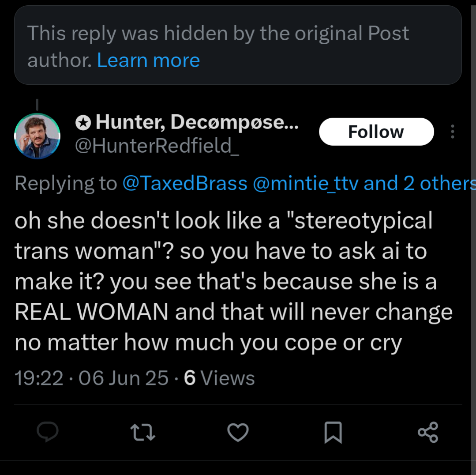The image size is (476, 475).
Task: Expand the 'and 2 others' recipients list
Action: point(419,183)
